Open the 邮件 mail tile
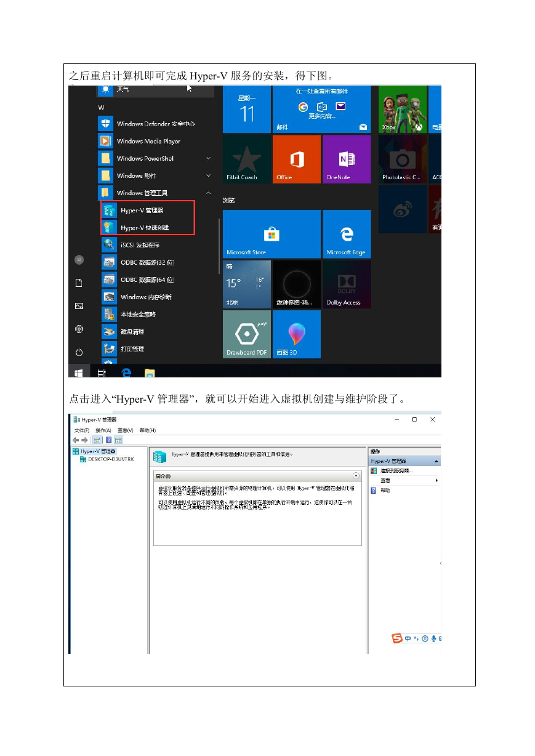The height and width of the screenshot is (756, 535). pyautogui.click(x=321, y=110)
